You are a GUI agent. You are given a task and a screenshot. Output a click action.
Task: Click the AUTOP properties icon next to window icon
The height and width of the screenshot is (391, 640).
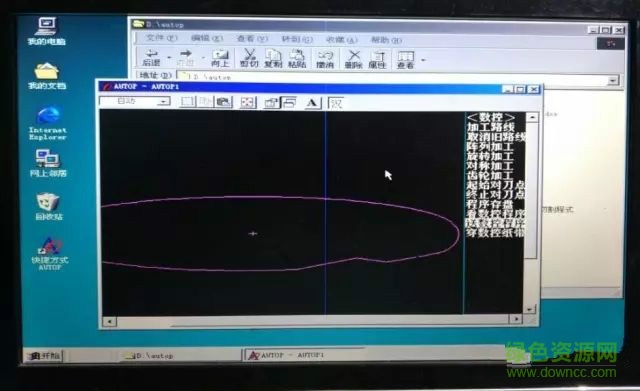pos(271,103)
